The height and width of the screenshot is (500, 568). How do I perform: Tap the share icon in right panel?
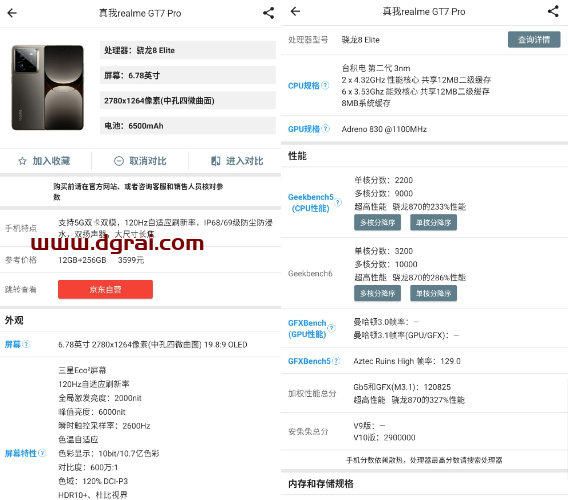click(x=553, y=11)
